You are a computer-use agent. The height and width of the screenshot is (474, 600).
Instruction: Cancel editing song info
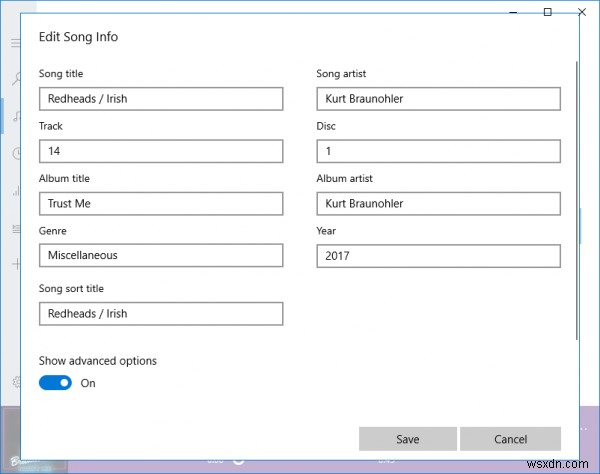[510, 439]
